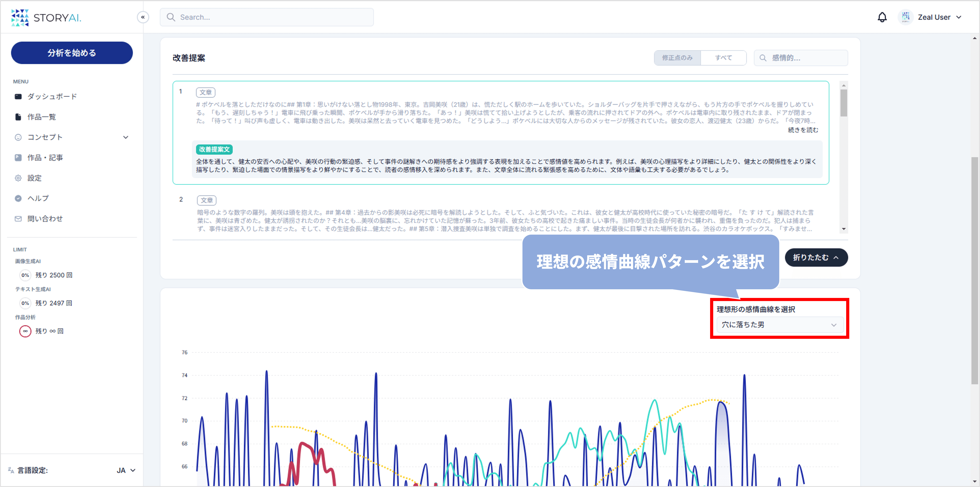Click the STORYAI logo
Screen dimensions: 980x487
pos(46,18)
